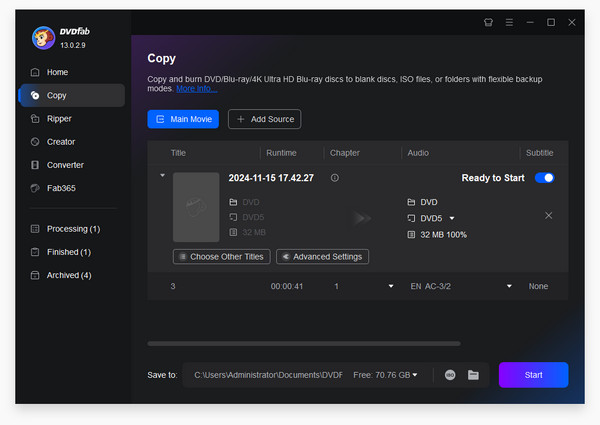
Task: Select ISO output icon
Action: [450, 375]
